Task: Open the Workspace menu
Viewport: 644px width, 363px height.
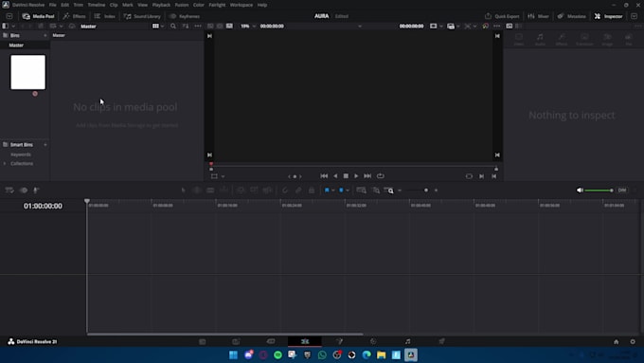Action: point(241,5)
